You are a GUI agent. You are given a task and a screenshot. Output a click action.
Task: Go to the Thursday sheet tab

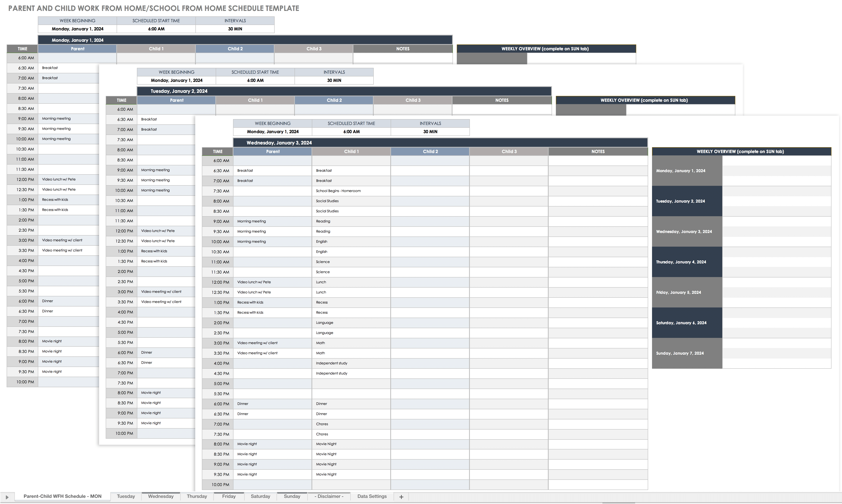197,496
